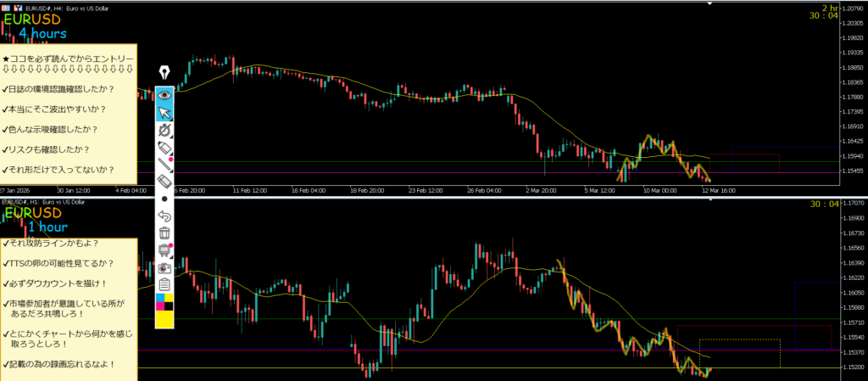Select the eraser tool
This screenshot has height=381, width=868.
tap(164, 182)
